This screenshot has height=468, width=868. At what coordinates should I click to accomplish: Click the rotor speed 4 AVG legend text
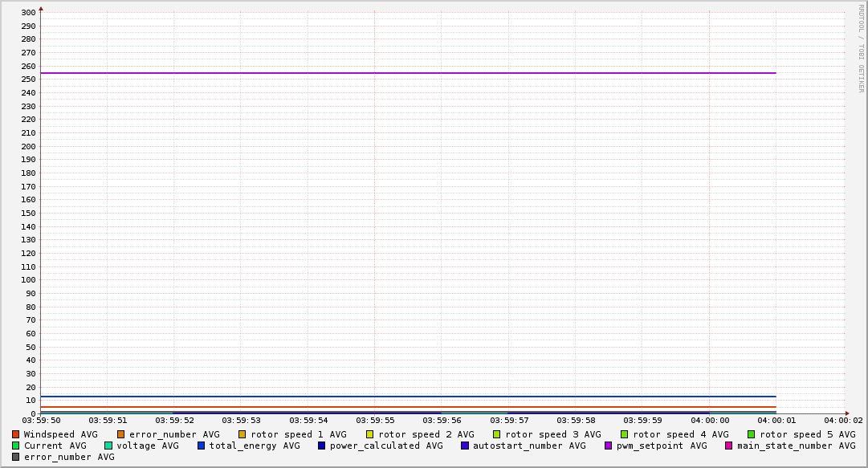(x=680, y=434)
